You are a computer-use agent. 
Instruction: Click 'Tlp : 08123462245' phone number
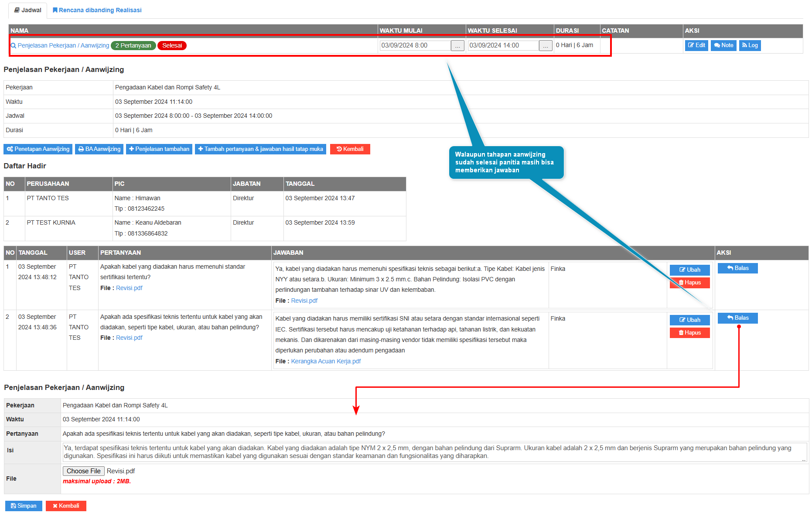140,208
